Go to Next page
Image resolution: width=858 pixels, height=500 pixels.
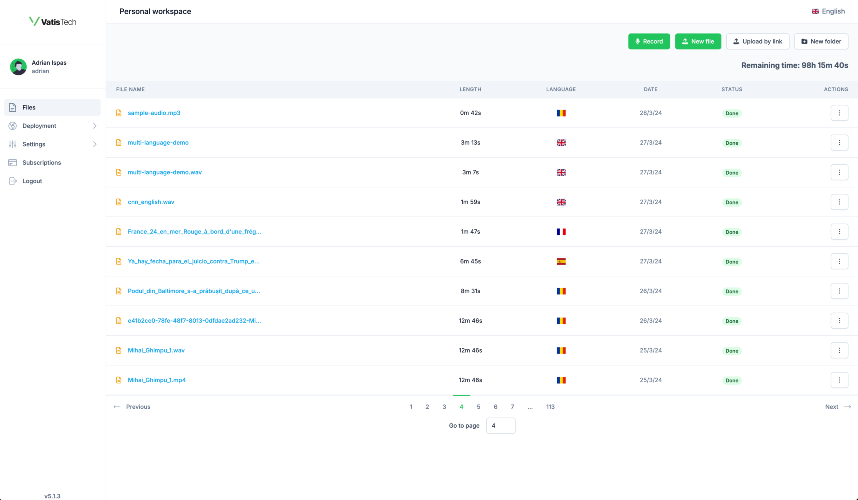tap(838, 407)
